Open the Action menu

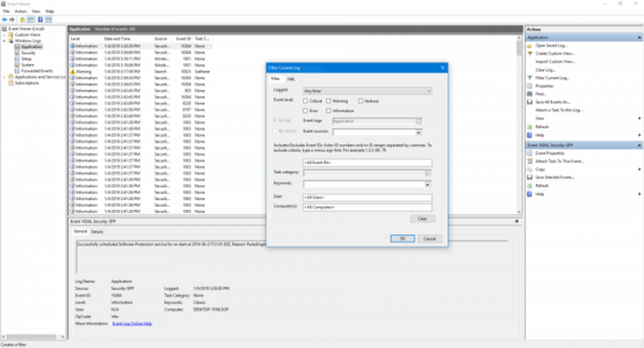click(21, 12)
